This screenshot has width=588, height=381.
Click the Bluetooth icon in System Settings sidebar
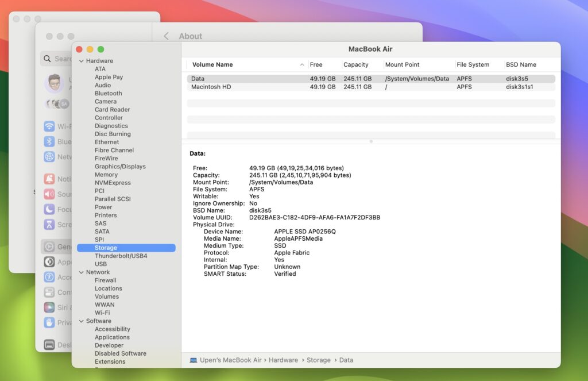coord(49,141)
